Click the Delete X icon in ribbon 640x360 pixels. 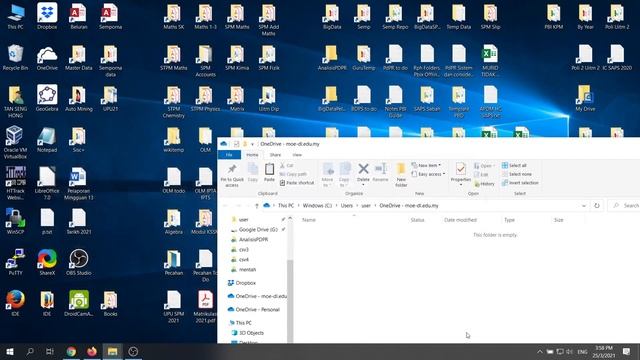coord(363,168)
